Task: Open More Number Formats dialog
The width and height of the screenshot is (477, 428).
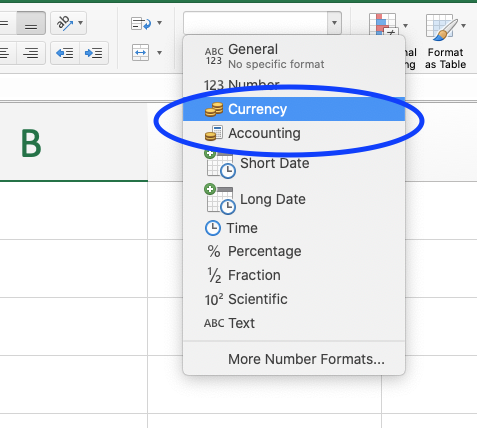Action: pos(294,359)
